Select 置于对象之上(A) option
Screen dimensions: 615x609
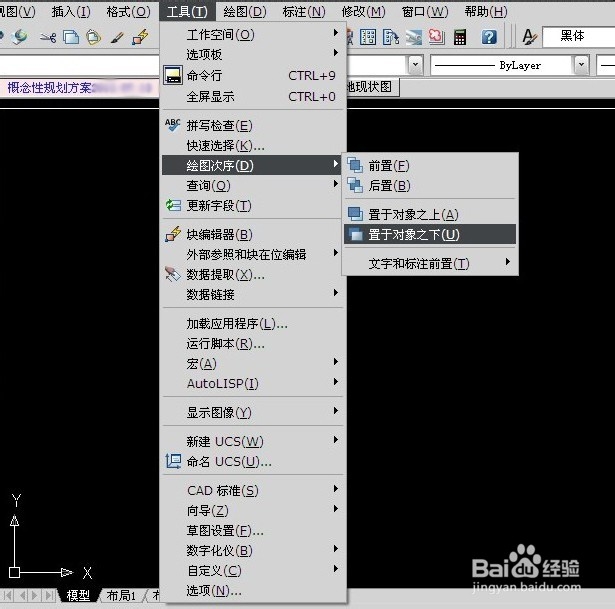[430, 215]
